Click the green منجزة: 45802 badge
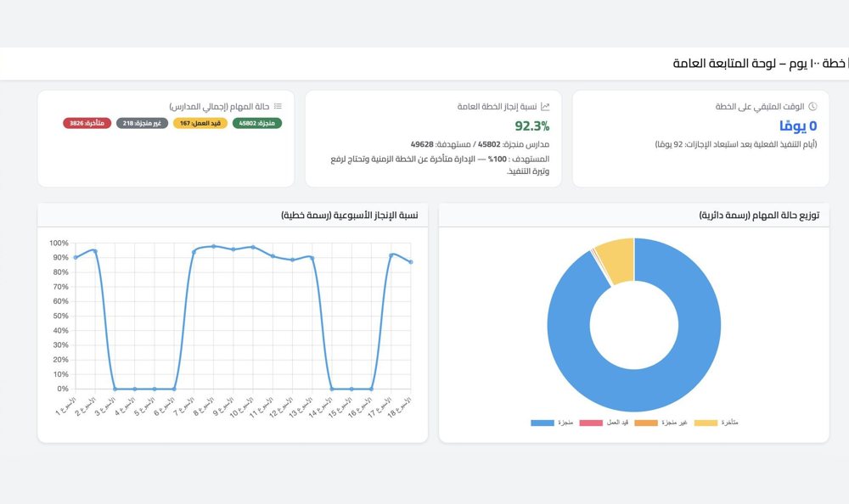 tap(257, 123)
